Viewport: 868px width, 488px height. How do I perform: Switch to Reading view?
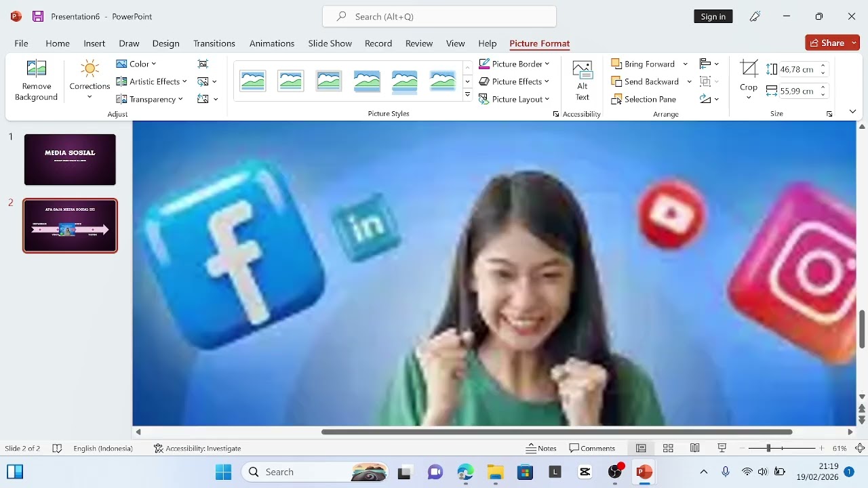point(695,448)
